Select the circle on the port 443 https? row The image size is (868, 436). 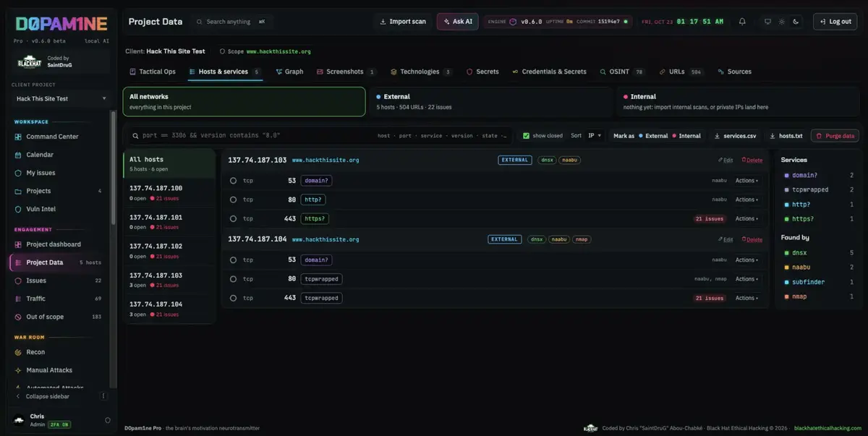(233, 218)
